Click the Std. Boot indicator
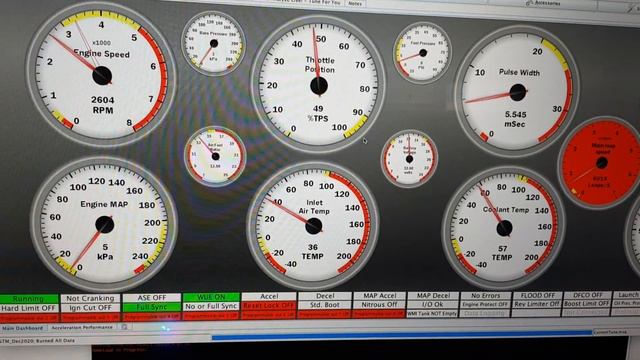 (324, 305)
